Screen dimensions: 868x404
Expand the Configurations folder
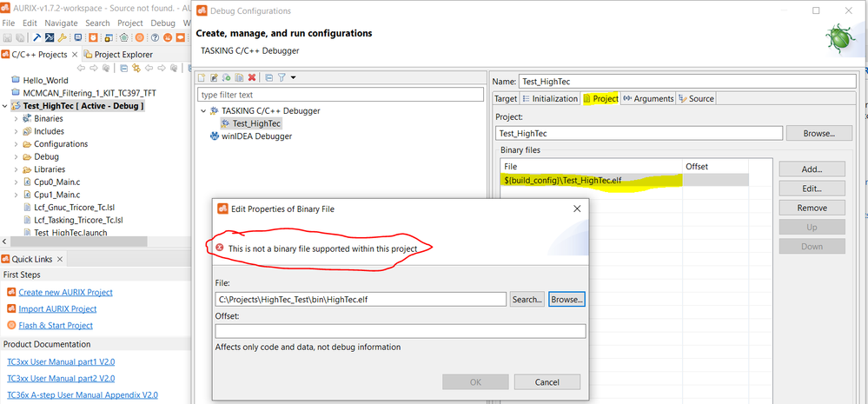point(16,144)
